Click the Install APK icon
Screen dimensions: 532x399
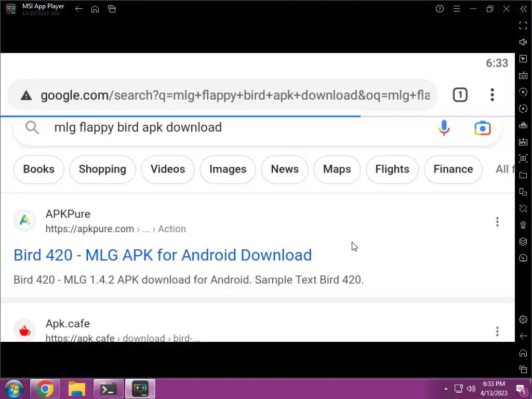(x=523, y=142)
